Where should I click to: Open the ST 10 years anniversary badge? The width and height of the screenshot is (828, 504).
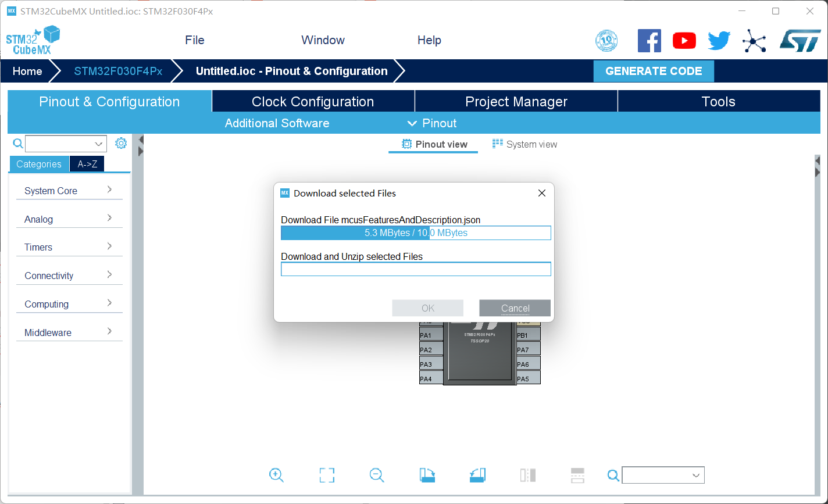[x=606, y=41]
